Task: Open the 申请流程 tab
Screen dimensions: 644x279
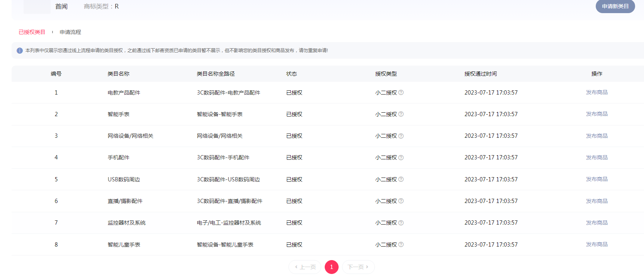Action: (70, 32)
